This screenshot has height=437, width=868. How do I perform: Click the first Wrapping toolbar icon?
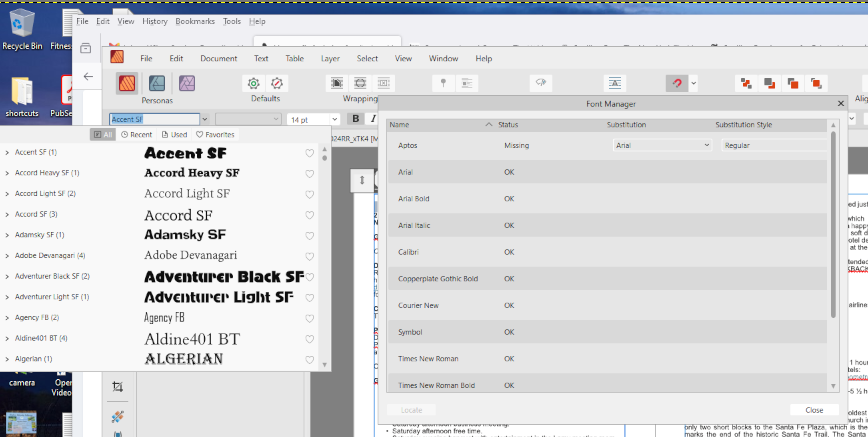(x=337, y=83)
